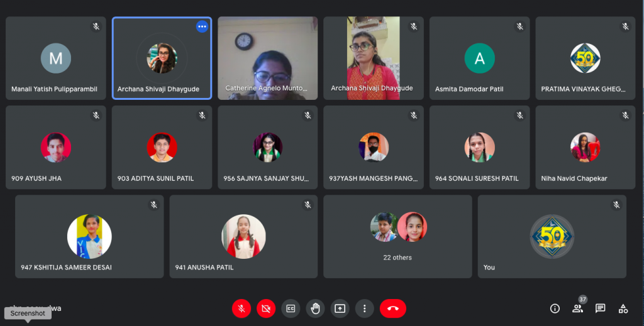This screenshot has width=644, height=326.
Task: Click the mic icon on Niha Navid Chapekar tile
Action: tap(626, 116)
